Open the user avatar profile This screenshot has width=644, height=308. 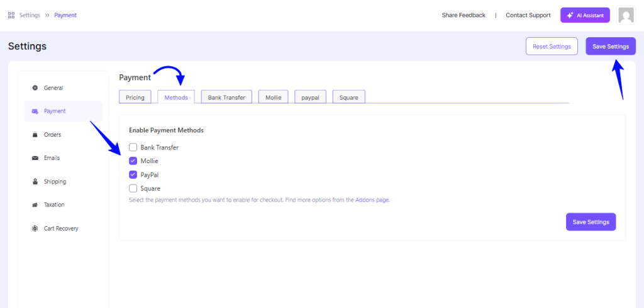coord(626,16)
